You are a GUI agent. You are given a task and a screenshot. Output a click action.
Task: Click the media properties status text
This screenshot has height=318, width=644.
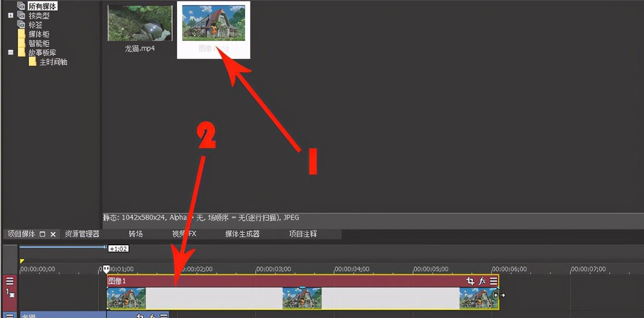coord(201,217)
